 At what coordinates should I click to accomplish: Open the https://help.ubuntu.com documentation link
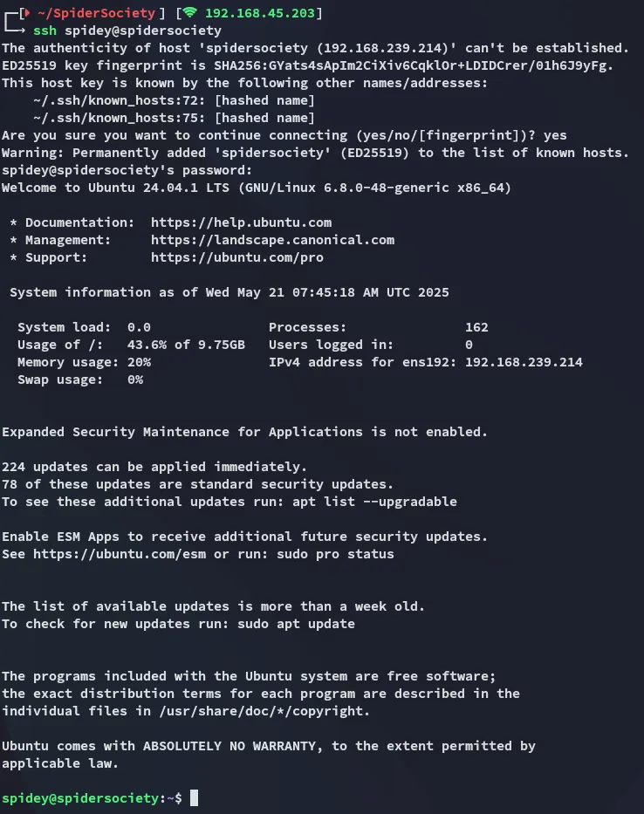(x=241, y=222)
